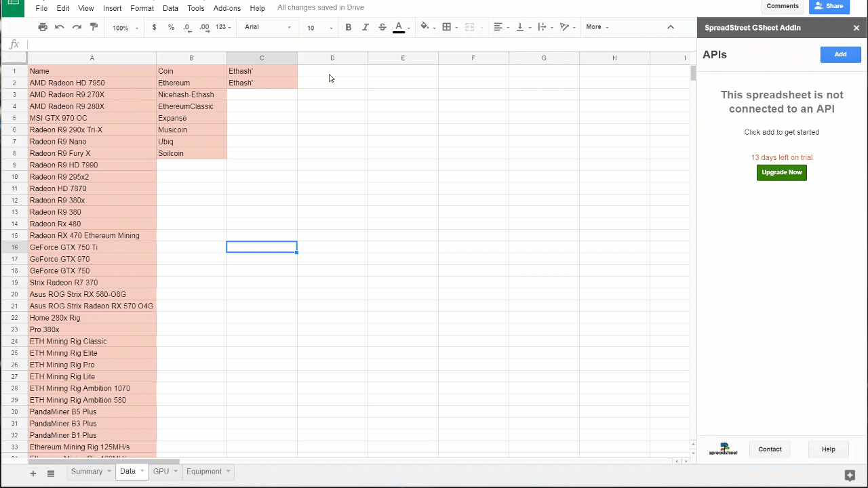Image resolution: width=868 pixels, height=488 pixels.
Task: Click the Explore icon at bottom right
Action: pyautogui.click(x=850, y=475)
